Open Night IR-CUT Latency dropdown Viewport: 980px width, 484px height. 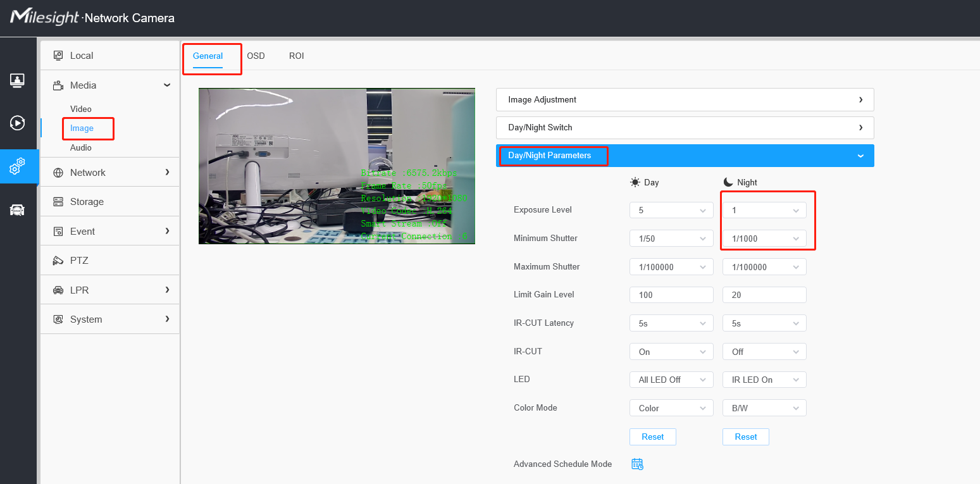(x=764, y=323)
